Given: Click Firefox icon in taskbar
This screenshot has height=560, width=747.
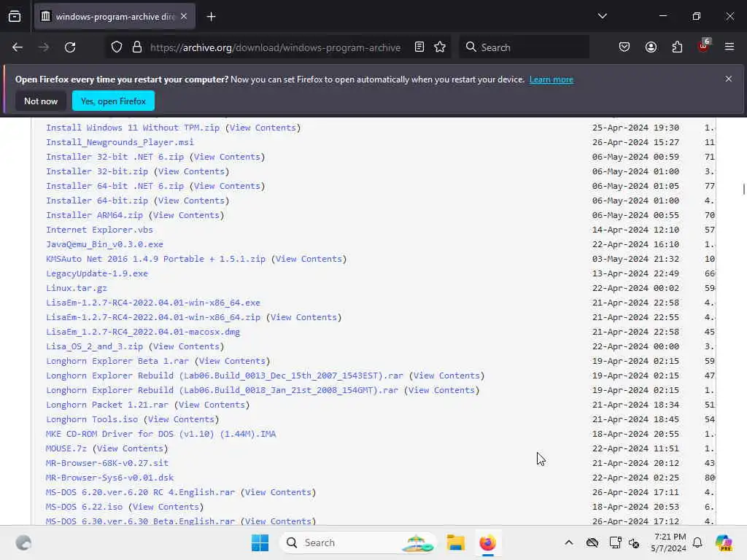Looking at the screenshot, I should click(x=487, y=542).
